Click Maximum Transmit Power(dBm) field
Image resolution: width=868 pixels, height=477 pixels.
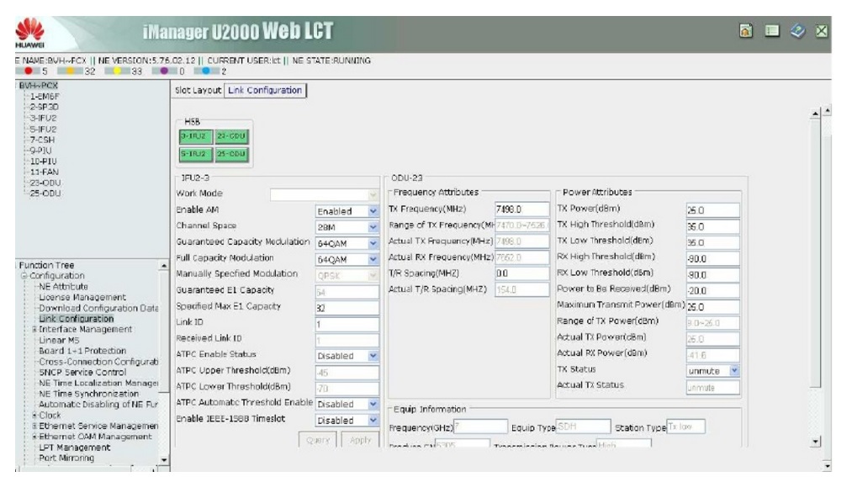[712, 306]
